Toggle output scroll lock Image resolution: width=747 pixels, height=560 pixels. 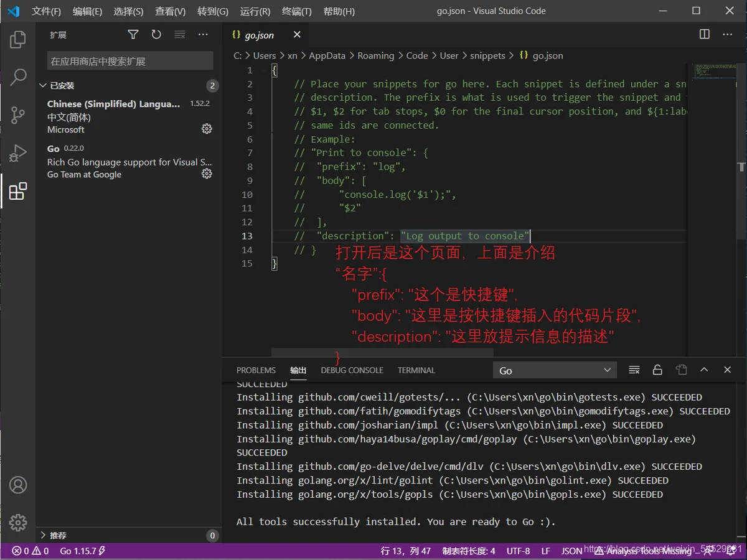[x=657, y=370]
